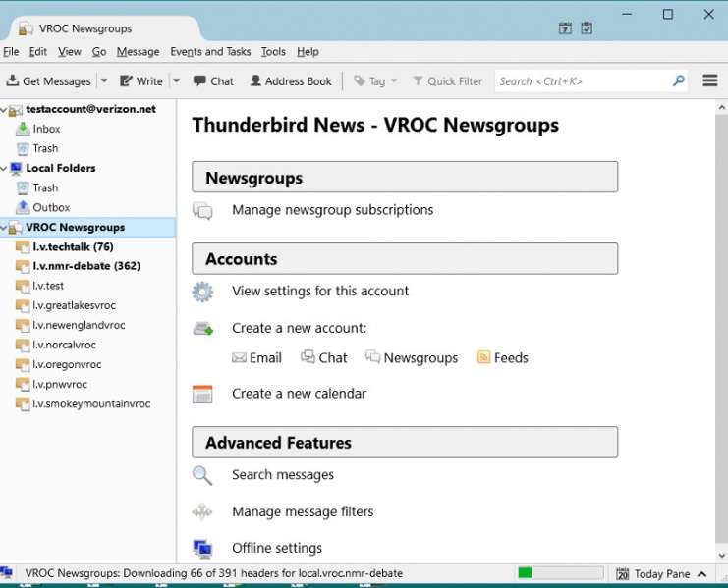Click the Offline settings computers icon
728x588 pixels.
[203, 549]
